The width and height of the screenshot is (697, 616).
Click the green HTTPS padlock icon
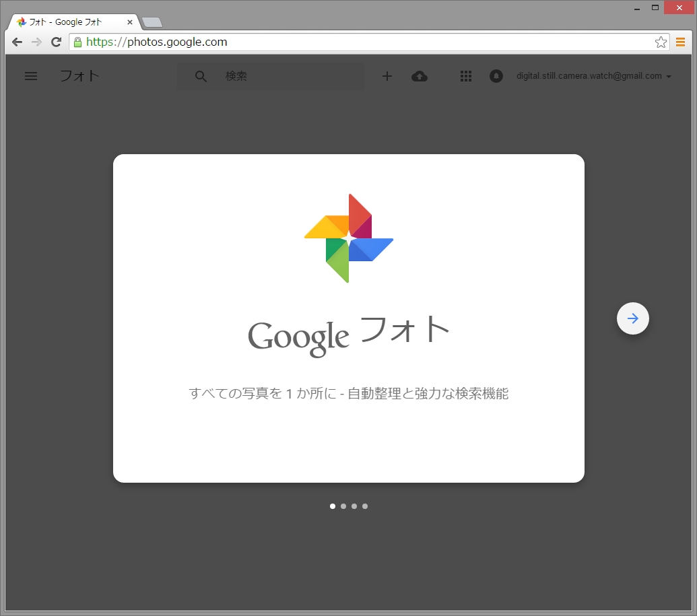point(78,42)
